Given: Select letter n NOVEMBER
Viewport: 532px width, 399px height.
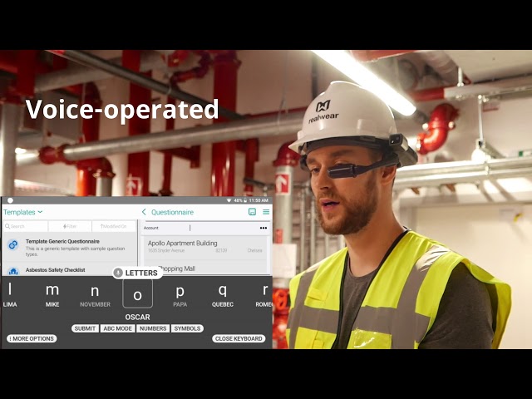Looking at the screenshot, I should point(95,295).
